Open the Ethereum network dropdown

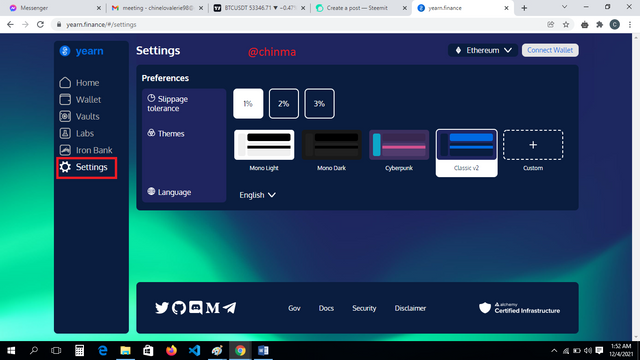coord(483,50)
